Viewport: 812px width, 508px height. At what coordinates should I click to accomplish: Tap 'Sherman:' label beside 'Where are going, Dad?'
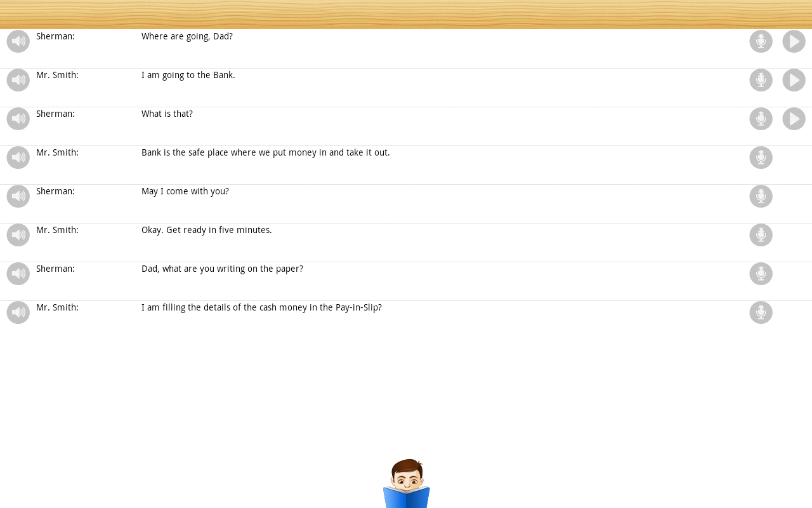click(x=55, y=37)
